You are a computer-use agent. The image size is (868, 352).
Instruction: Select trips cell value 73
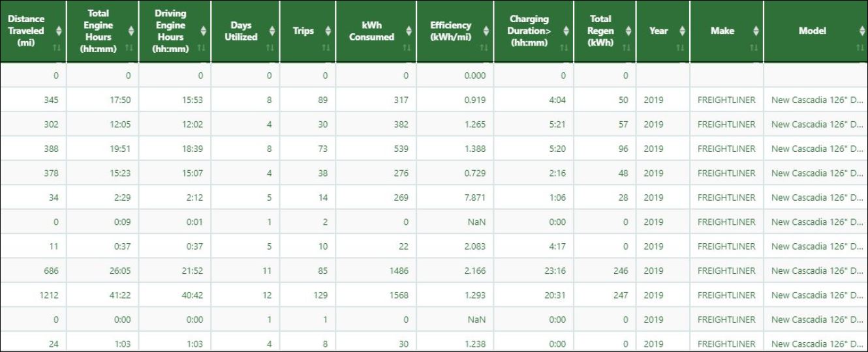click(323, 149)
